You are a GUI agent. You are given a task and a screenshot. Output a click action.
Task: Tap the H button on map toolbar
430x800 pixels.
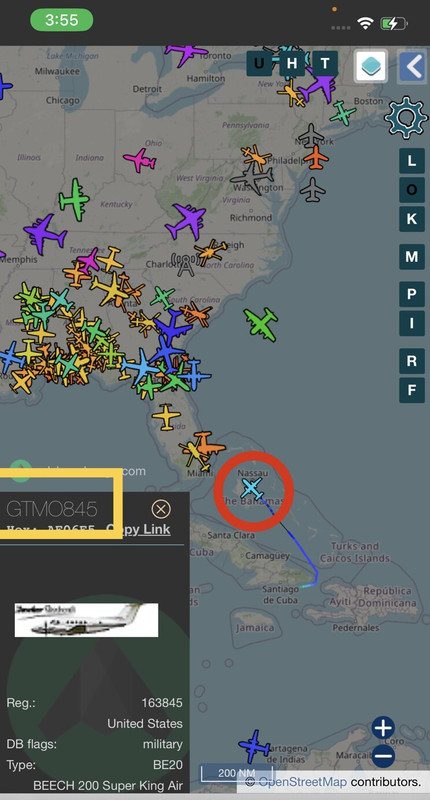pyautogui.click(x=292, y=64)
